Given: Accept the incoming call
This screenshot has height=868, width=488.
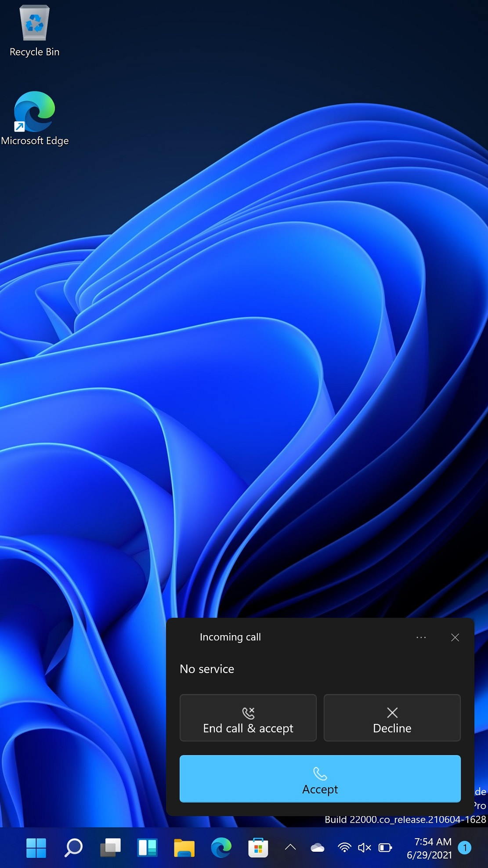Looking at the screenshot, I should (320, 779).
